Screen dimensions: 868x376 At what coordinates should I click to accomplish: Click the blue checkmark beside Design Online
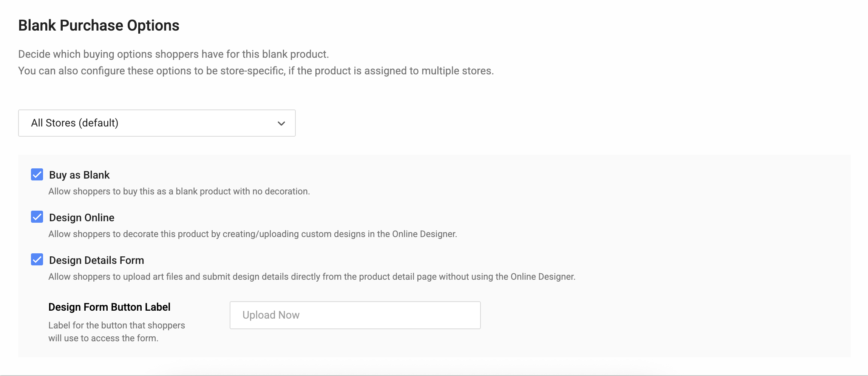point(37,217)
